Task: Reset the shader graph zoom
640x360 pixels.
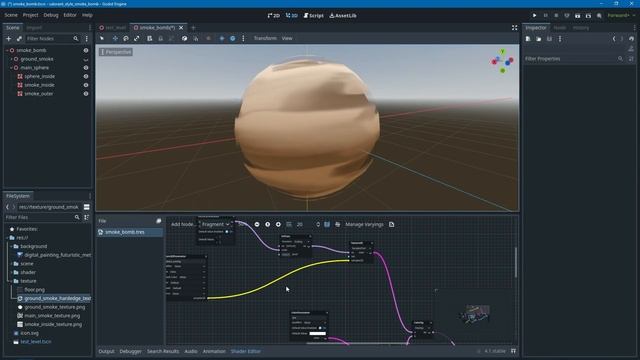Action: point(267,224)
